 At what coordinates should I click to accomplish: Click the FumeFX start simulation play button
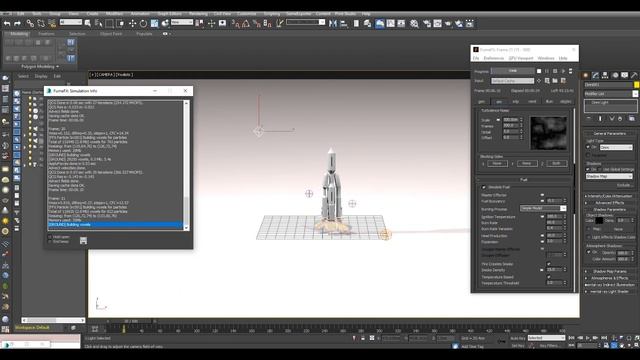563,71
